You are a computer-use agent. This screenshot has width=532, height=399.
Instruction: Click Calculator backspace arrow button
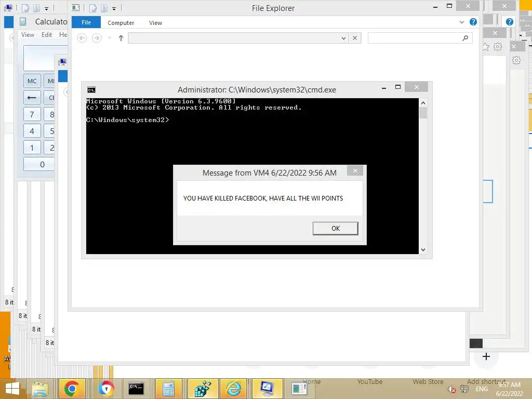[32, 98]
